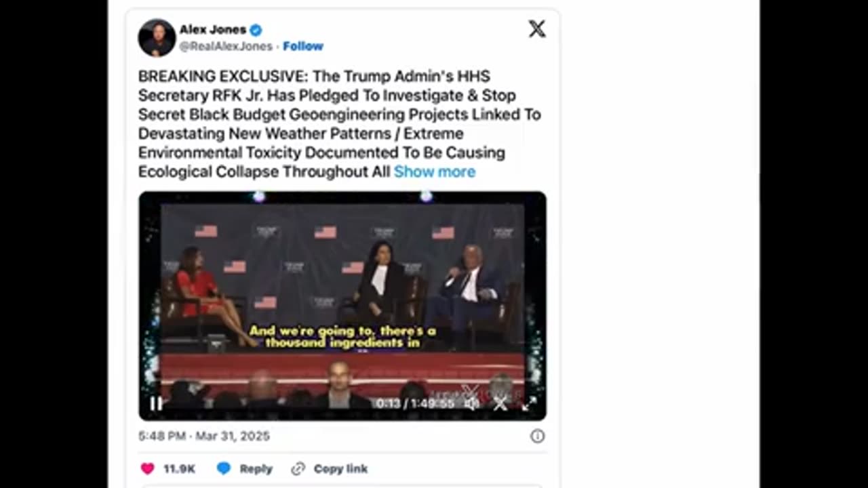Follow the @RealAlexJones account
This screenshot has width=868, height=488.
pos(302,46)
